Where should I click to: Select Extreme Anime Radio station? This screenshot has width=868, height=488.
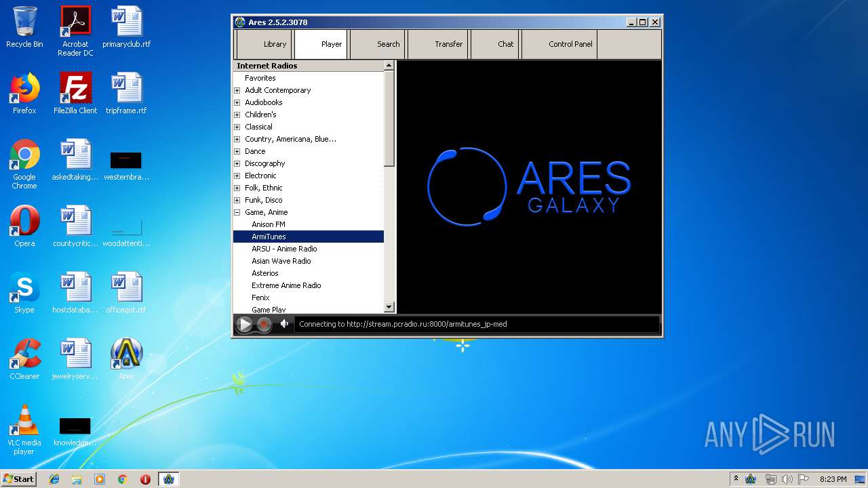pos(286,285)
